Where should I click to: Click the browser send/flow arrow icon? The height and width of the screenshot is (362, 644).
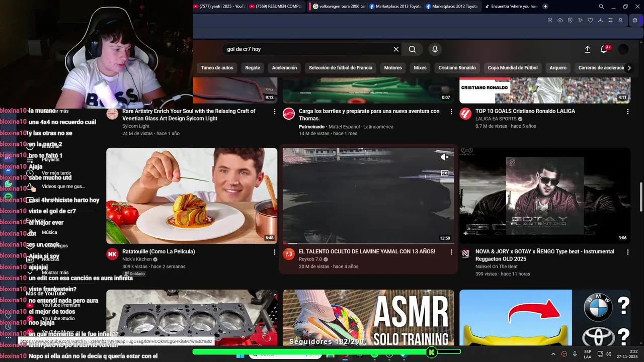[x=580, y=20]
